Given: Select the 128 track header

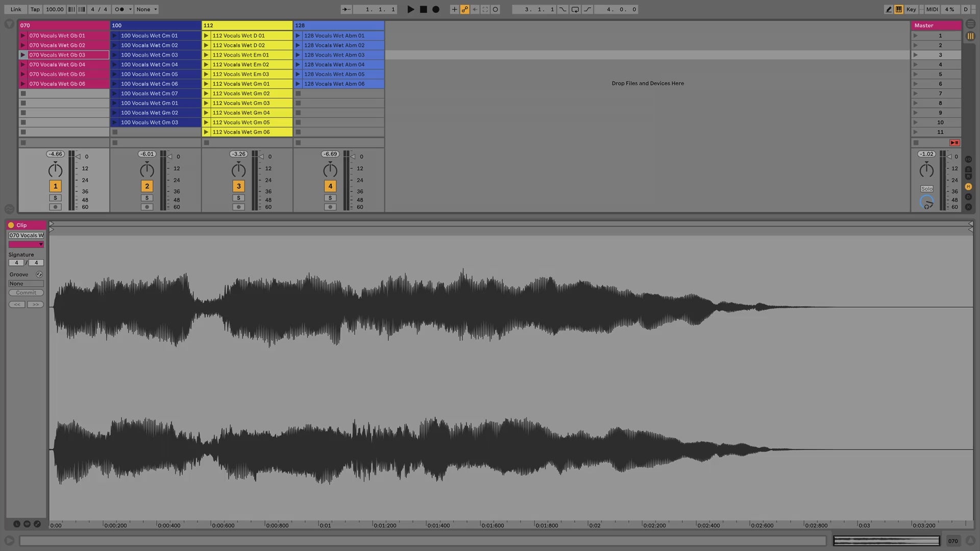Looking at the screenshot, I should coord(339,25).
